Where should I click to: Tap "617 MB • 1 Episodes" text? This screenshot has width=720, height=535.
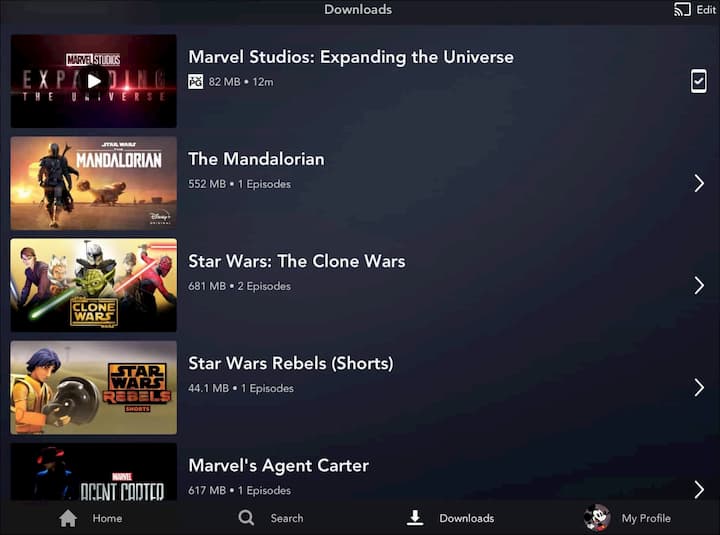(239, 490)
